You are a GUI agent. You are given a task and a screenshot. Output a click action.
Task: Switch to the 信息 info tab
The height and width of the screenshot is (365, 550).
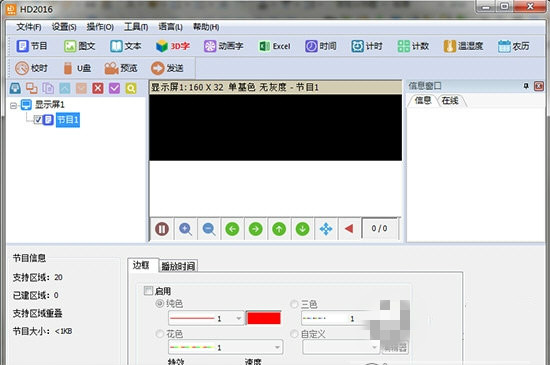423,101
